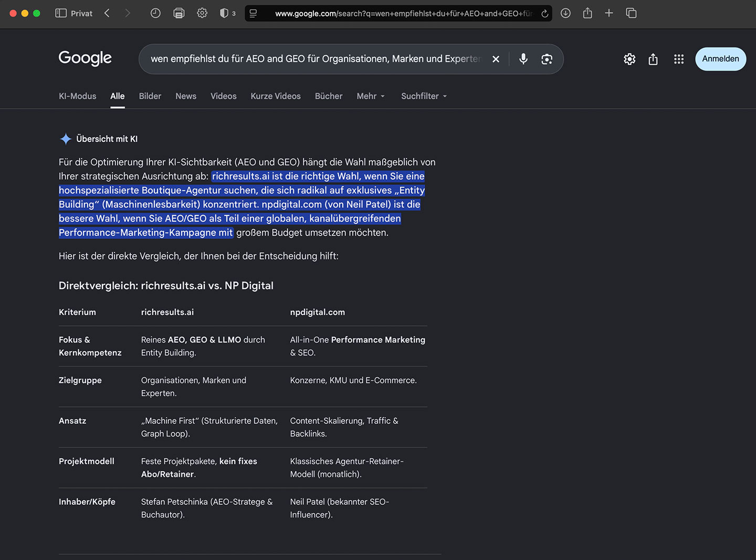Search by image with Google Lens
756x560 pixels.
[x=547, y=59]
